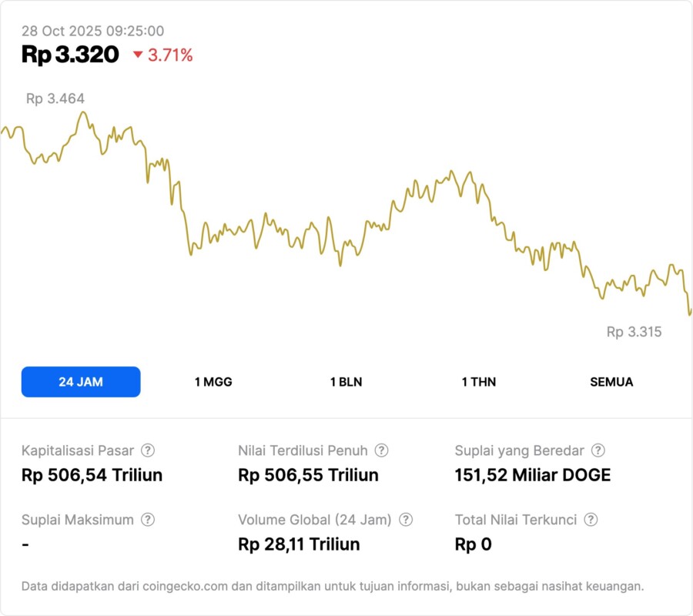Click help icon beside Kapitalisasi Pasar
The width and height of the screenshot is (693, 616).
coord(148,450)
